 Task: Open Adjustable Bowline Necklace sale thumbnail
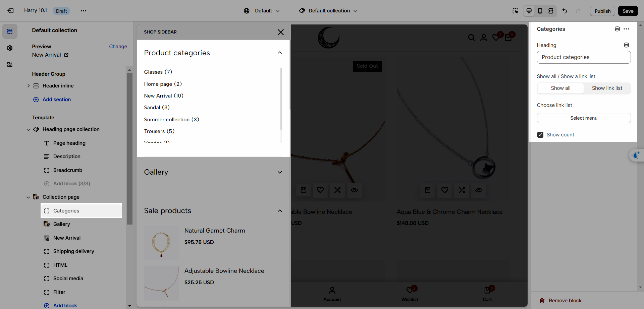(161, 284)
